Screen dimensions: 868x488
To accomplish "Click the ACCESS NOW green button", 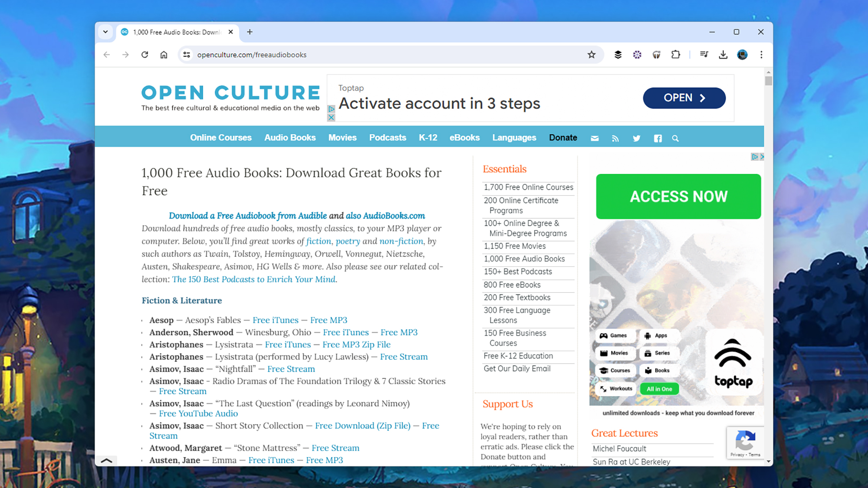I will pyautogui.click(x=678, y=197).
